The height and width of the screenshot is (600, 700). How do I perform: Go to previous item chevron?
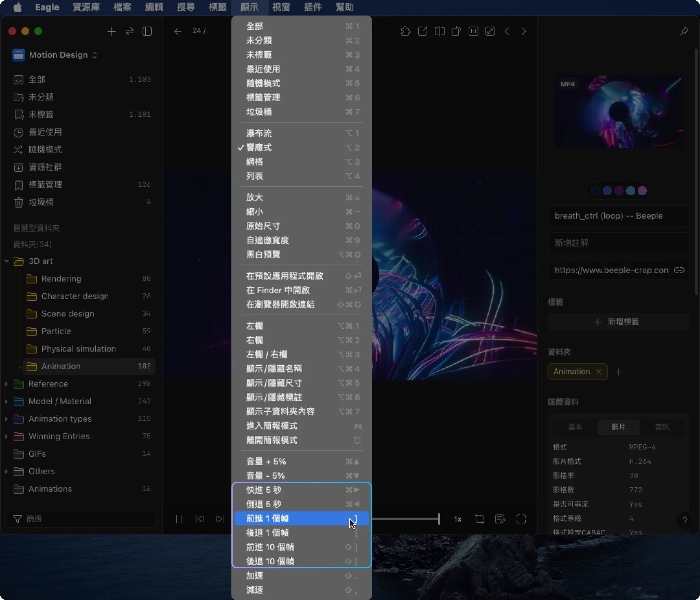(x=507, y=31)
